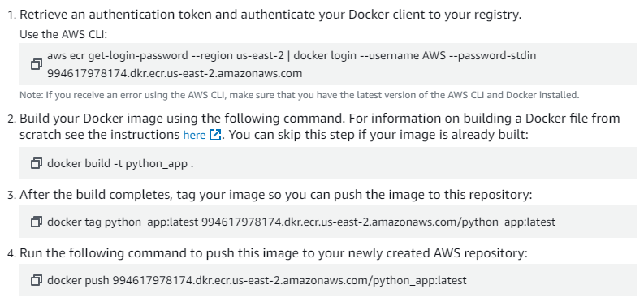Click the 'docker build -t python_app .' text

point(120,163)
